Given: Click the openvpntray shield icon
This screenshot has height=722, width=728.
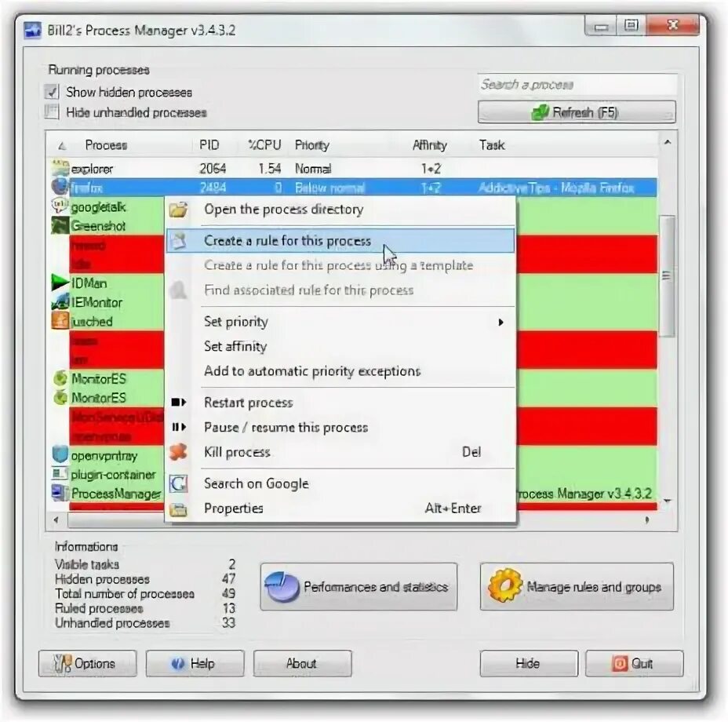Looking at the screenshot, I should pos(60,455).
